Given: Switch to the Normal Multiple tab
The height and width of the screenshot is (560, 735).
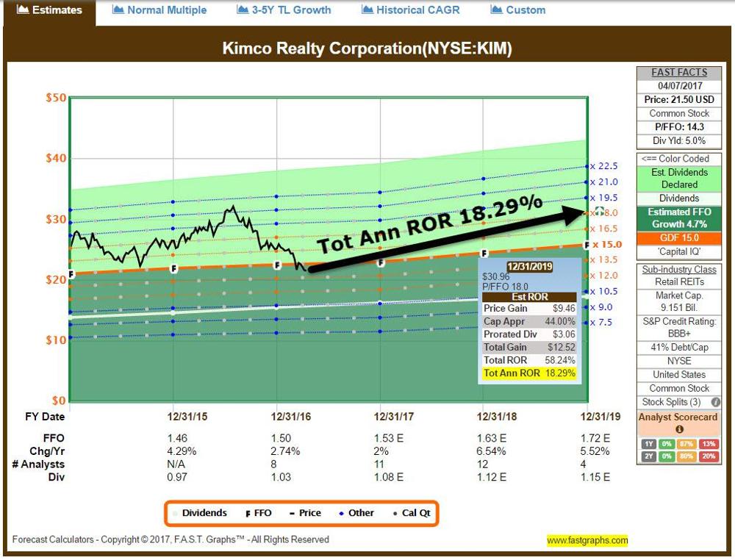Looking at the screenshot, I should [159, 10].
